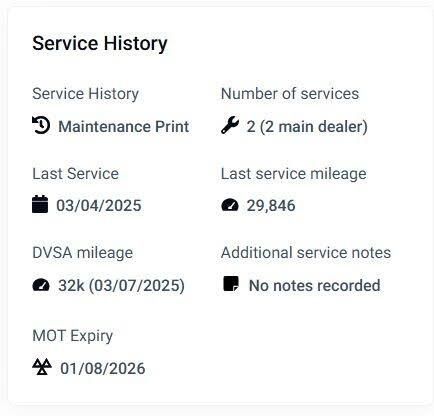Click the Number of services label
This screenshot has height=416, width=434.
tap(290, 94)
